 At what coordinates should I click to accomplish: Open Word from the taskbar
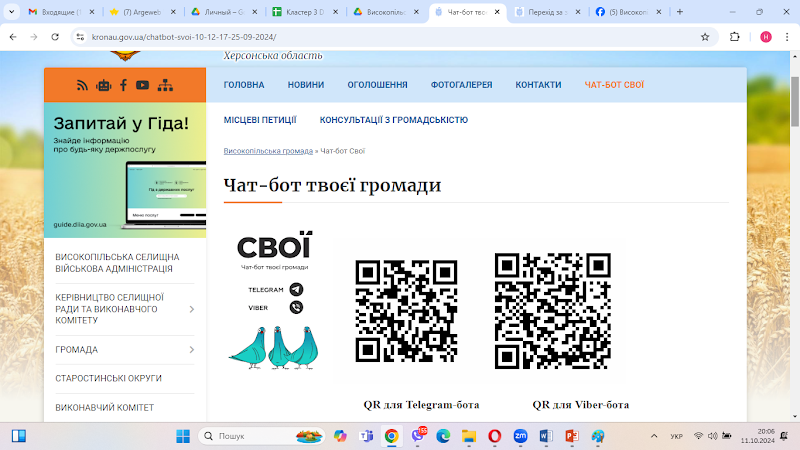click(546, 436)
